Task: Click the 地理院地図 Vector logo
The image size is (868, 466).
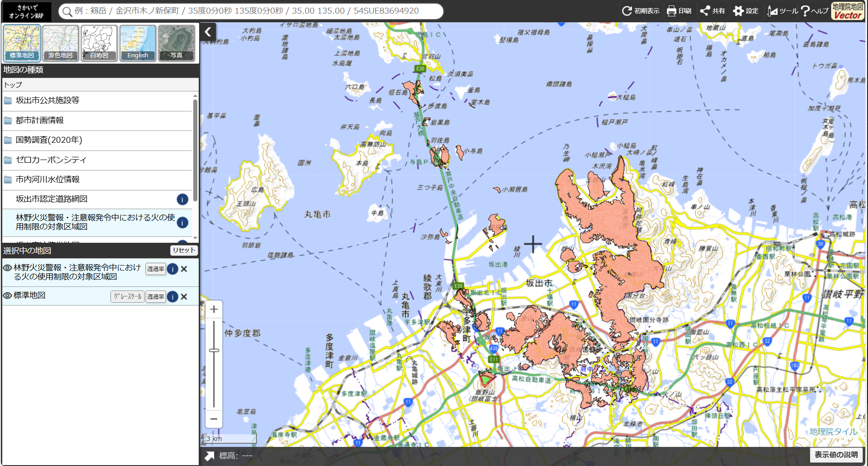Action: 848,11
